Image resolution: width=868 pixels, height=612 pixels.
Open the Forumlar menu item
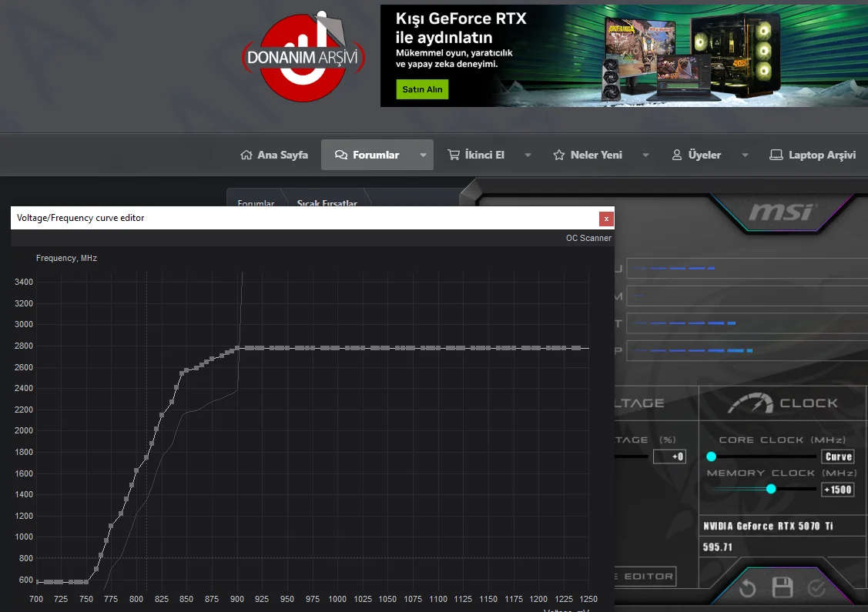(x=376, y=155)
